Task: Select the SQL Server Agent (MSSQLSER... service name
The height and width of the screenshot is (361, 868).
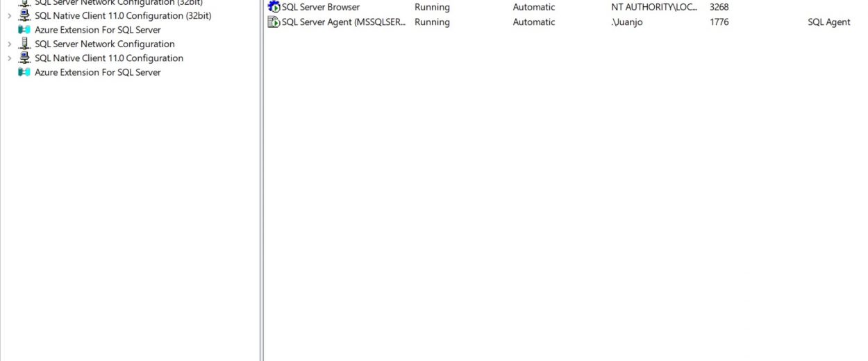Action: click(344, 22)
